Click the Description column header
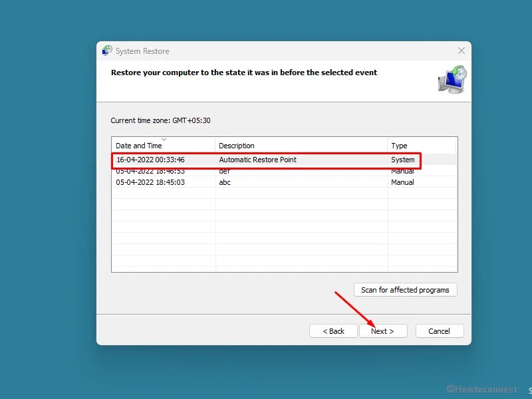 pos(239,145)
